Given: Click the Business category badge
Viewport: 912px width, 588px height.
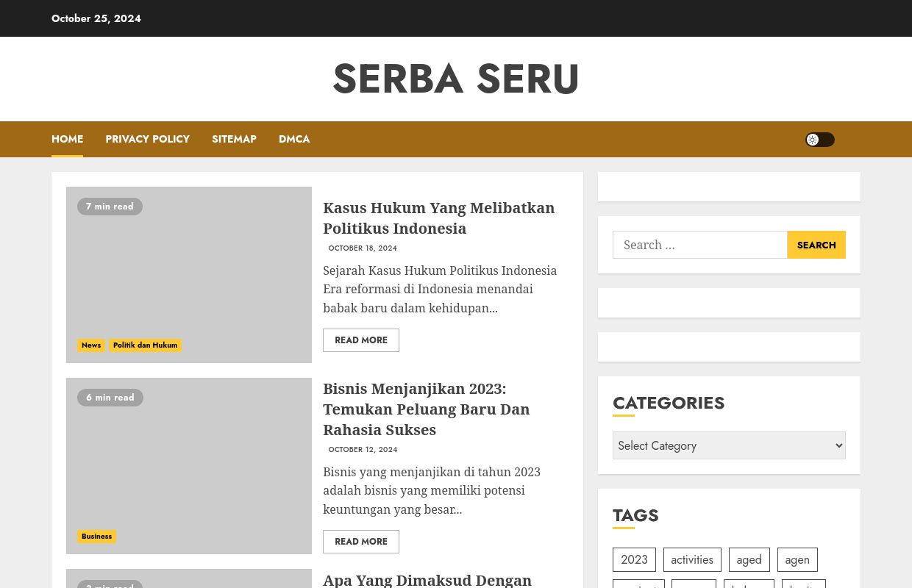Looking at the screenshot, I should click(96, 537).
